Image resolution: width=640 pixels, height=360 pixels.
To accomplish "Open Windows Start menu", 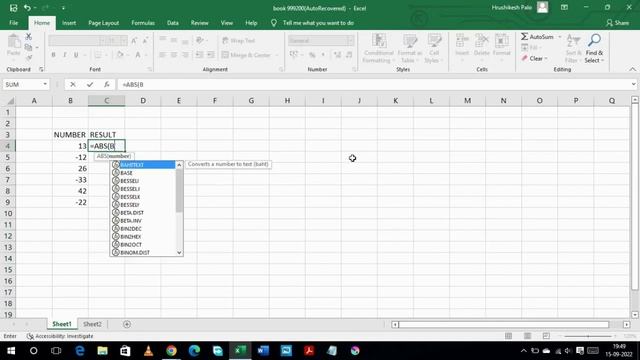I will tap(11, 351).
